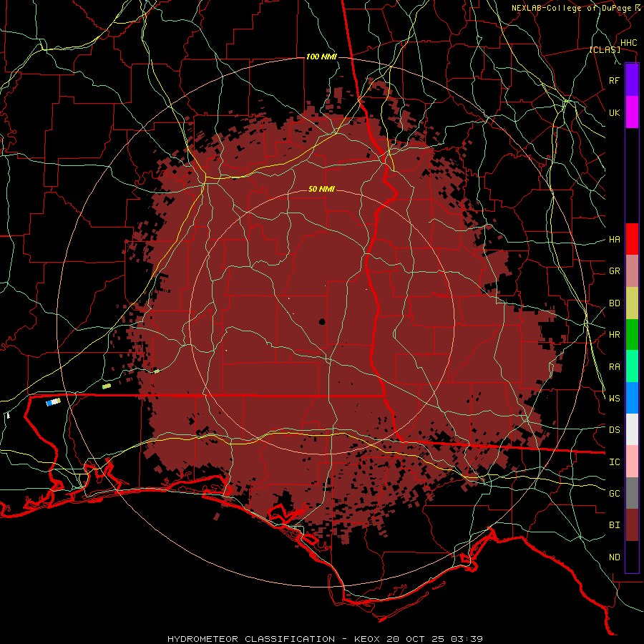Viewport: 644px width, 644px height.
Task: Click the 50 NMI range ring label
Action: click(x=321, y=190)
